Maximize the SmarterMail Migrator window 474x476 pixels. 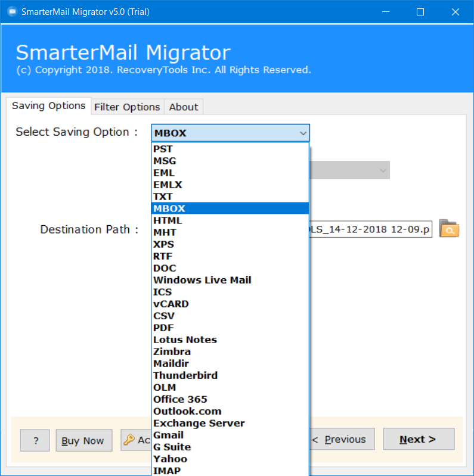click(x=420, y=11)
